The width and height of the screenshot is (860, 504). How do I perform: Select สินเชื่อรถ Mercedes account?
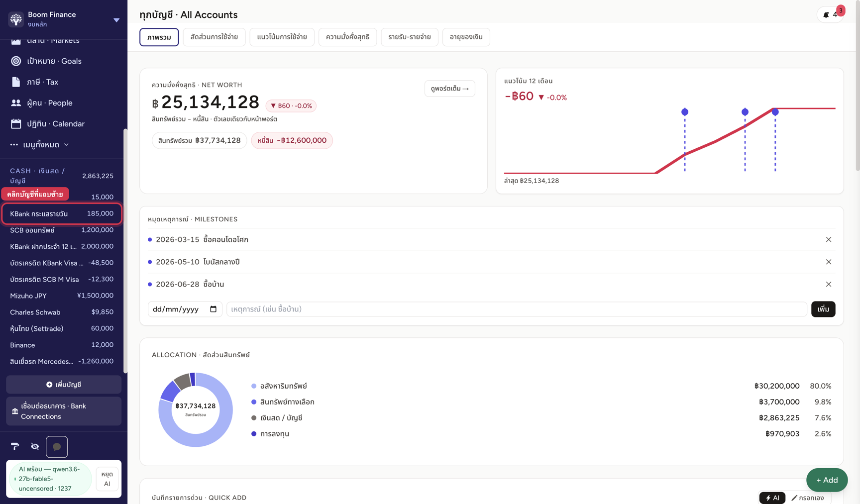(x=62, y=361)
